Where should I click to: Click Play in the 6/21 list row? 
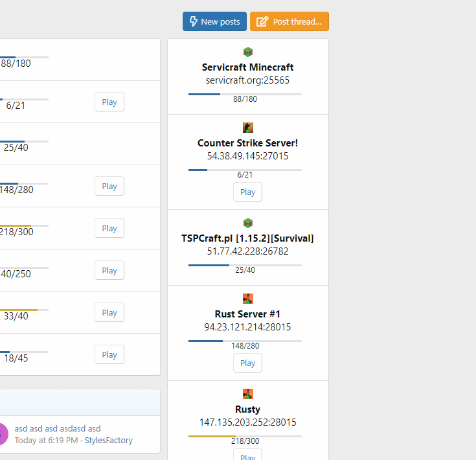click(109, 102)
